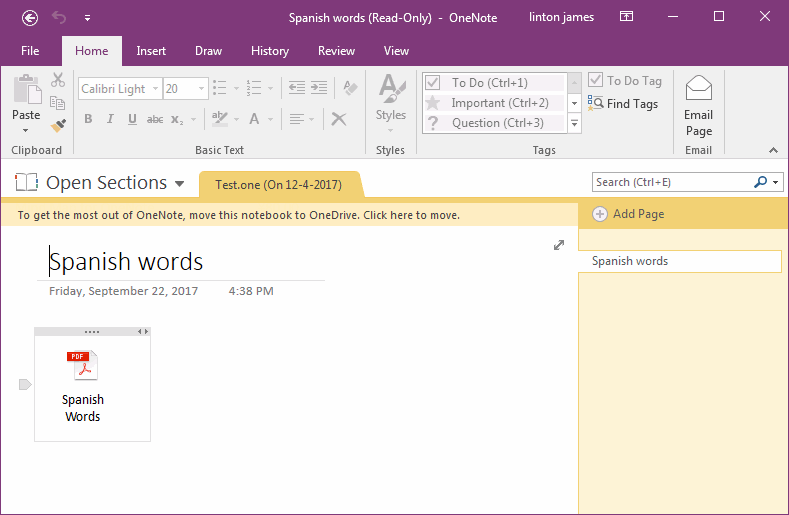Image resolution: width=789 pixels, height=515 pixels.
Task: Open Customize Quick Access Toolbar dropdown
Action: [x=87, y=18]
